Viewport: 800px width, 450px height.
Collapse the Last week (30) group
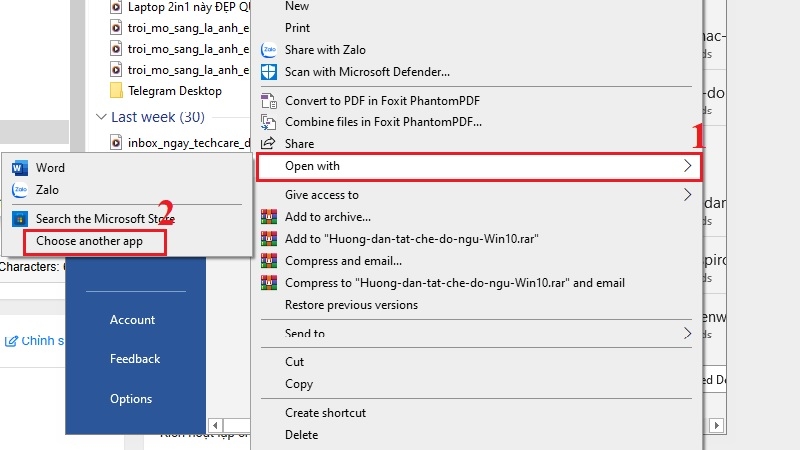coord(101,117)
